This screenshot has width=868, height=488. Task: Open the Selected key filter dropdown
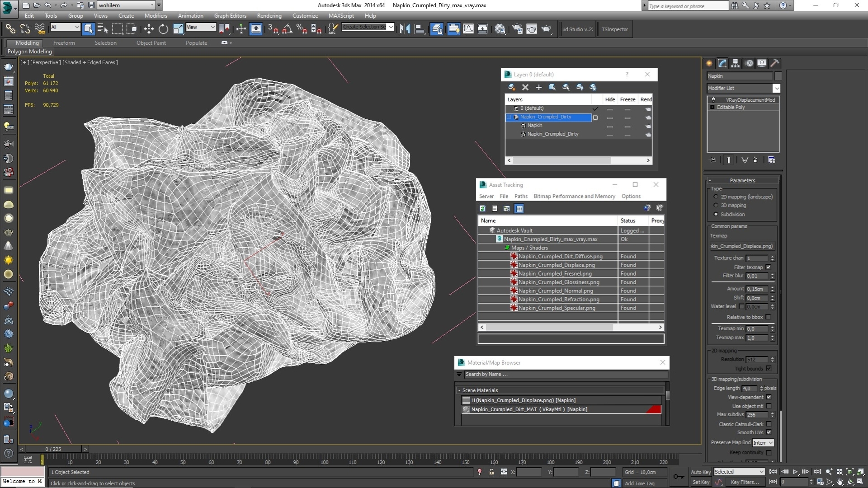(x=739, y=472)
